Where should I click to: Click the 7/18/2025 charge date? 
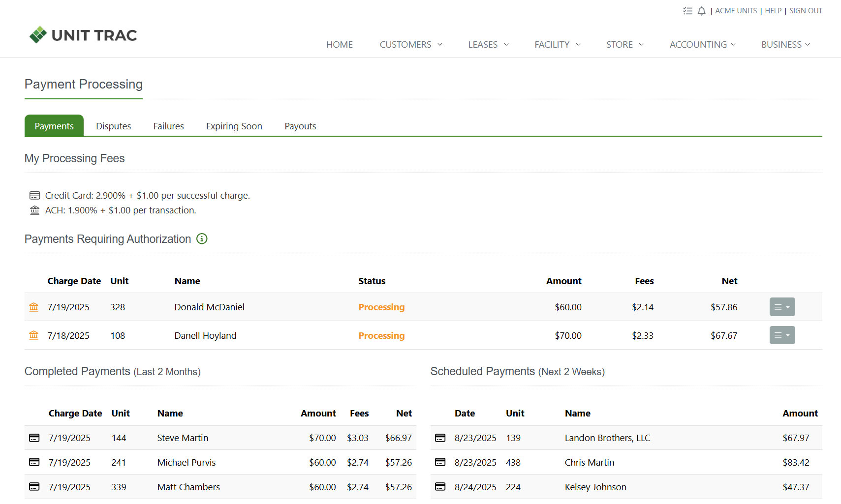pos(68,335)
